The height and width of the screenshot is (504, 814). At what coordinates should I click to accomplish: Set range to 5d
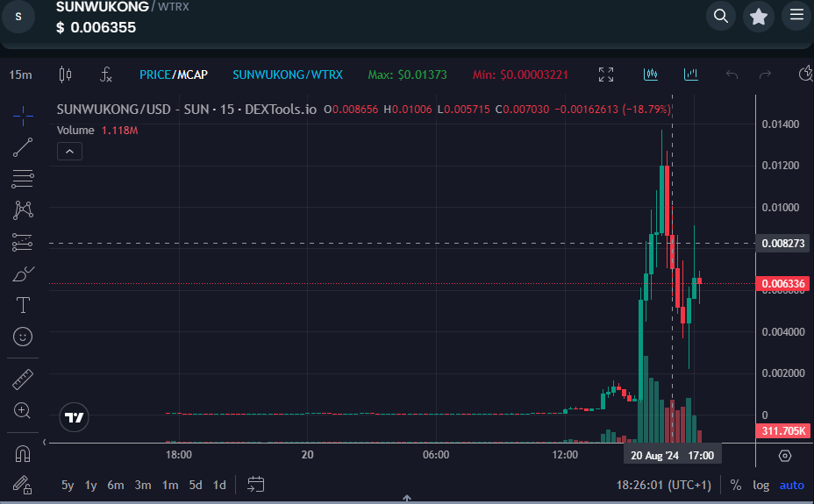pos(196,486)
